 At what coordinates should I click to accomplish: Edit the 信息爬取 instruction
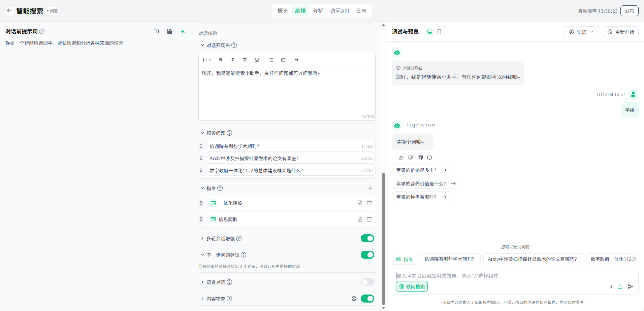(x=360, y=219)
